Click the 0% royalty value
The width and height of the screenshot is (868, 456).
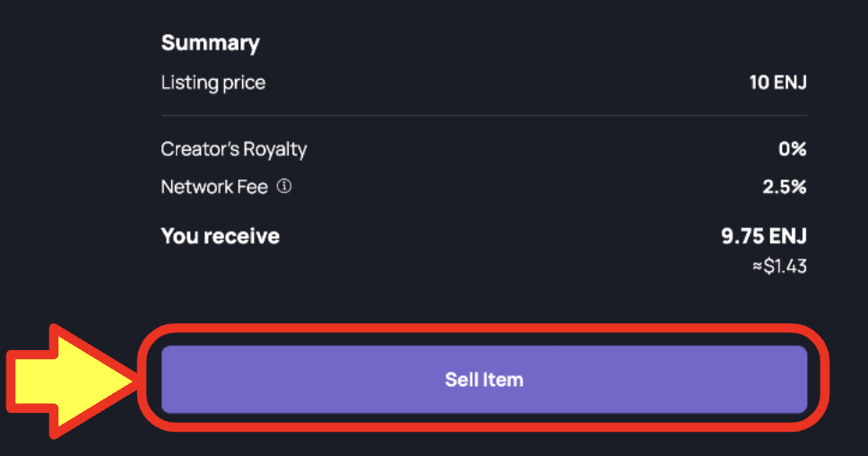pyautogui.click(x=792, y=149)
